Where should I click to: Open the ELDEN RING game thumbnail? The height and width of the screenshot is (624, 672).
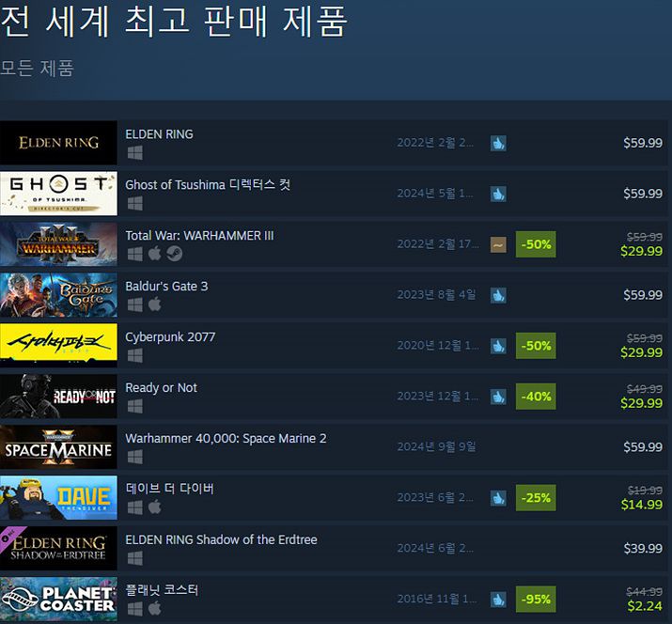(x=58, y=143)
